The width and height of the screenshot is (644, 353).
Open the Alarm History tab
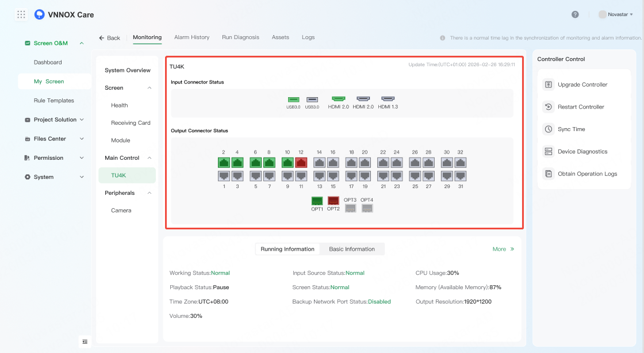pos(191,37)
